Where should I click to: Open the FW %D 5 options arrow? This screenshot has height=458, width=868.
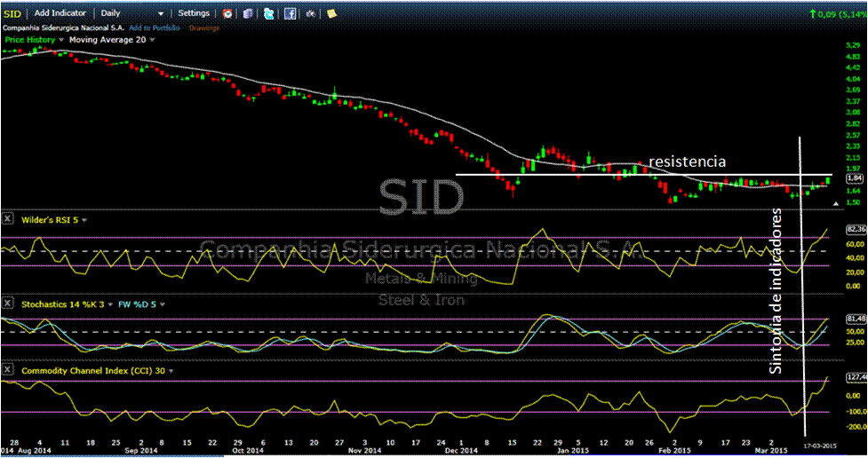coord(163,304)
